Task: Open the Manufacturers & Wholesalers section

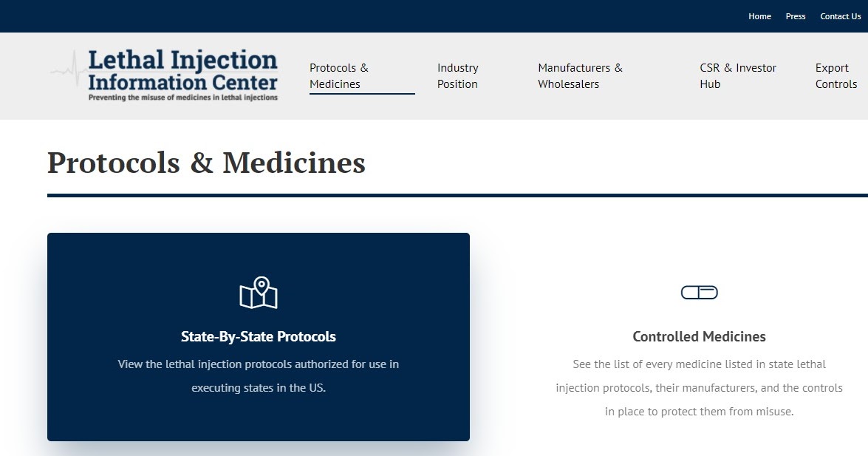Action: point(579,75)
